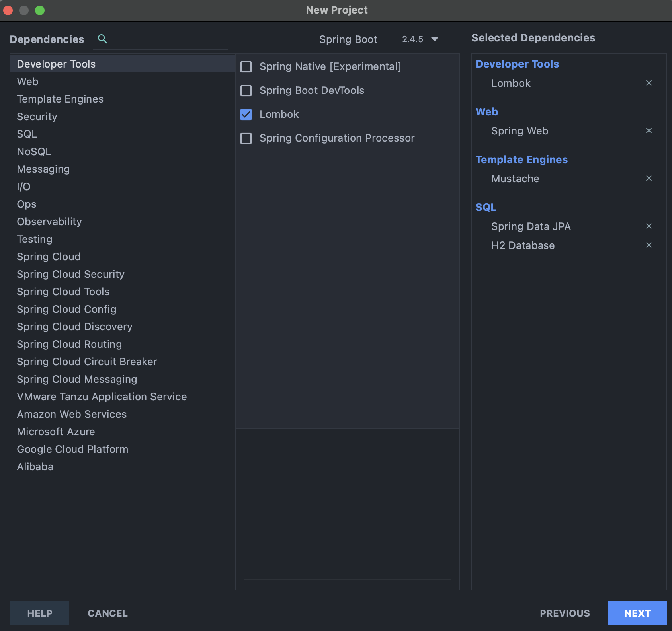Screen dimensions: 672x631
Task: Open the Template Engines category
Action: (x=123, y=99)
